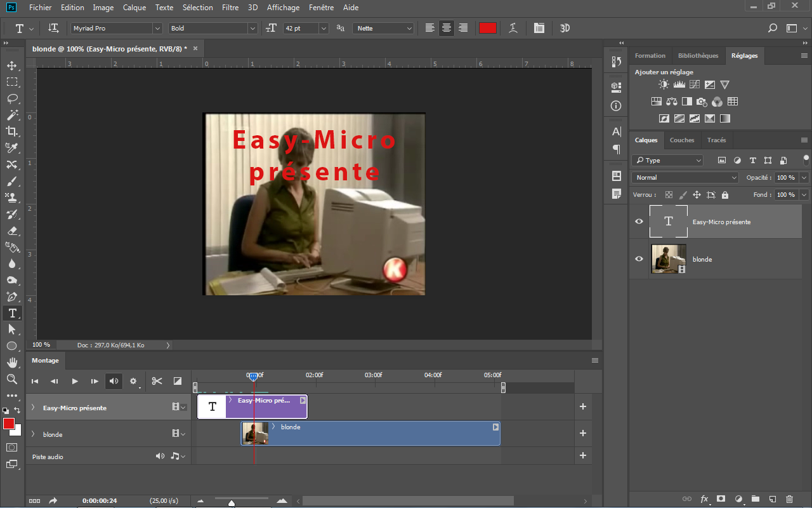Switch to the Bibliothèques tab
Viewport: 812px width, 508px height.
point(698,55)
